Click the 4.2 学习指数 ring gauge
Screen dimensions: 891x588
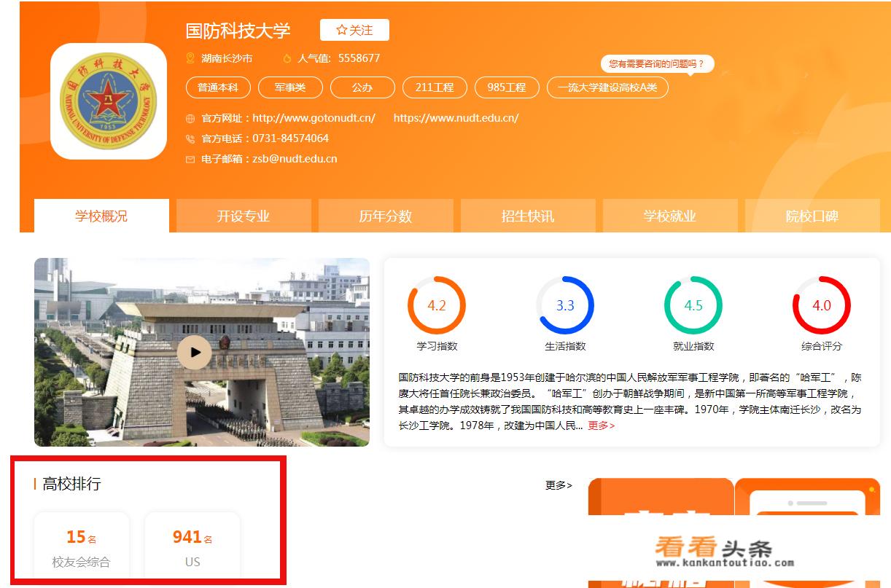(437, 305)
